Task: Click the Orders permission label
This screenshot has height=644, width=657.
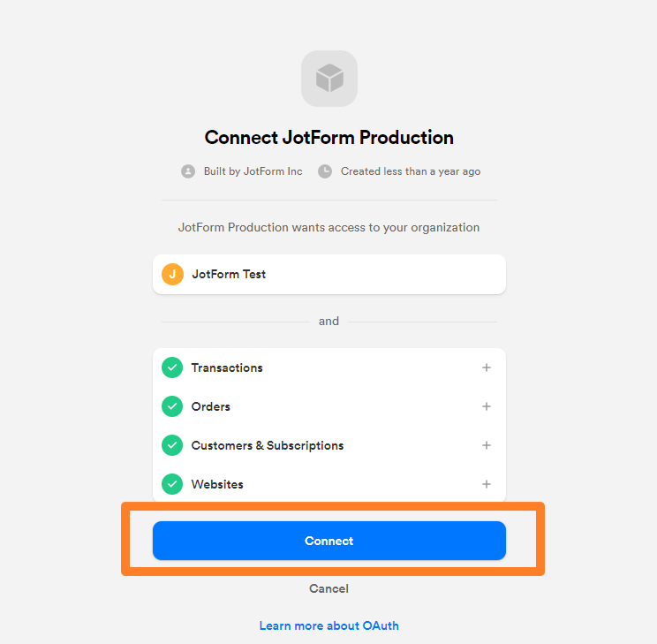Action: 211,406
